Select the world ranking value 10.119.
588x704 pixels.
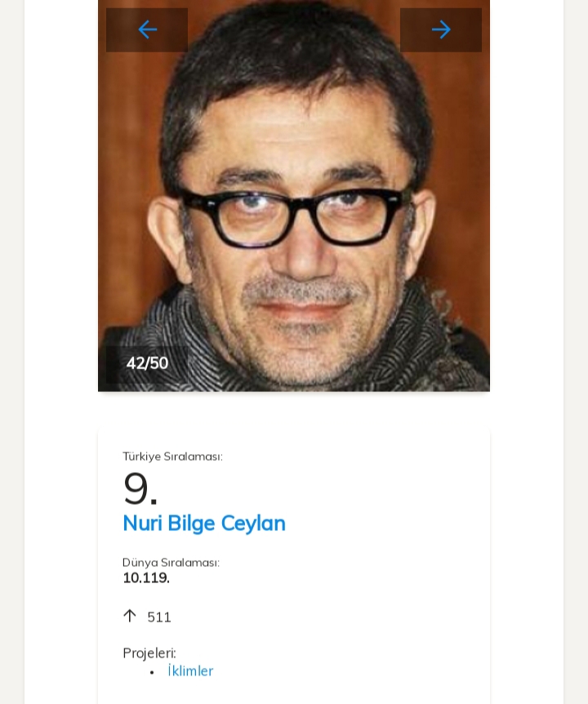click(146, 578)
